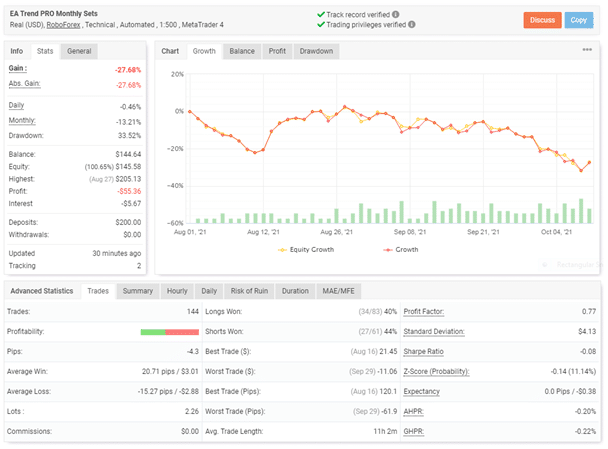Switch to the Balance chart tab
The width and height of the screenshot is (608, 449).
coord(241,50)
